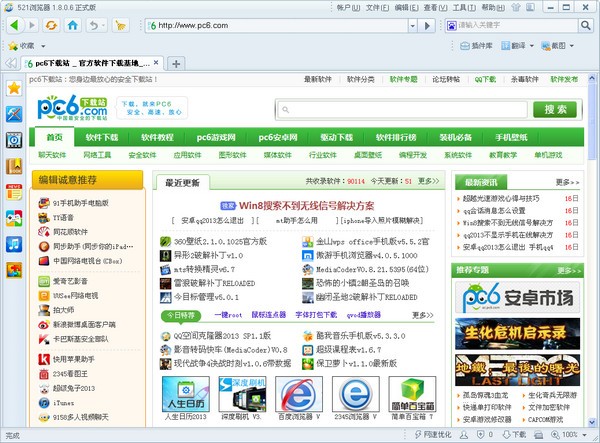Expand the 翻译 dropdown arrow

coord(532,46)
